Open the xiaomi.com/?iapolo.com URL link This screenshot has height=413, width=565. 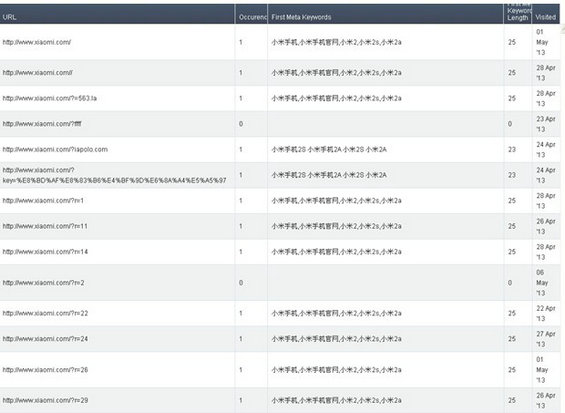[55, 150]
